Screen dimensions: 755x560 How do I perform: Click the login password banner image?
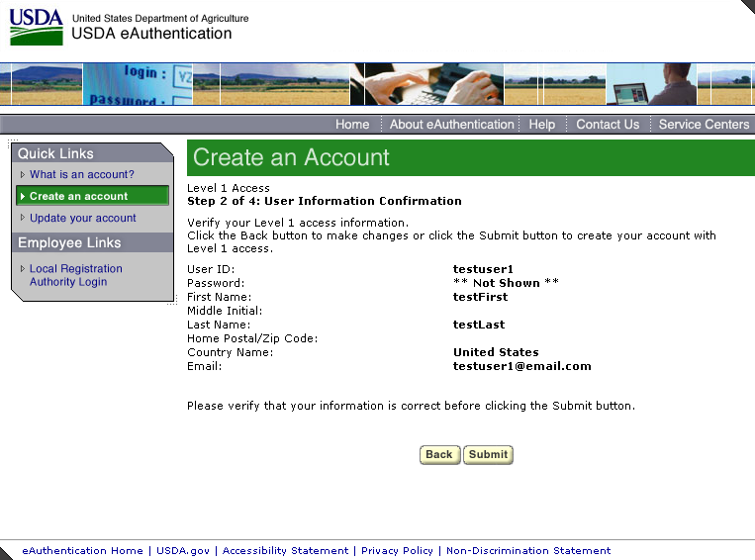pyautogui.click(x=138, y=85)
